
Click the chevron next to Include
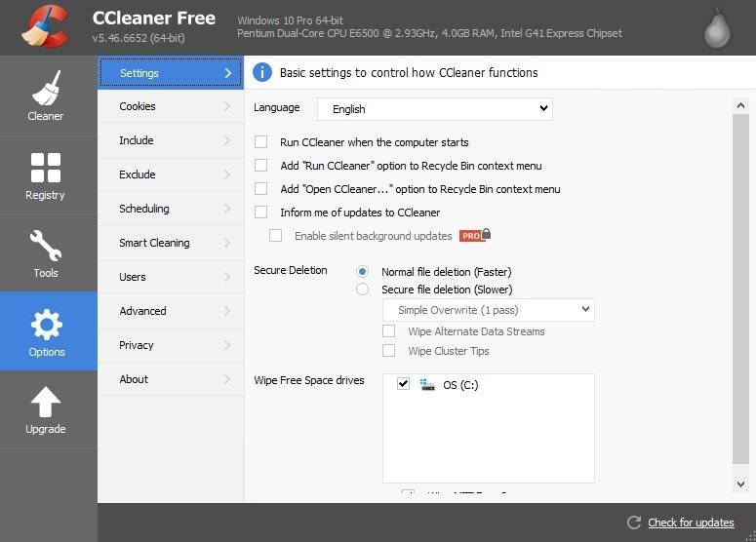click(x=227, y=140)
